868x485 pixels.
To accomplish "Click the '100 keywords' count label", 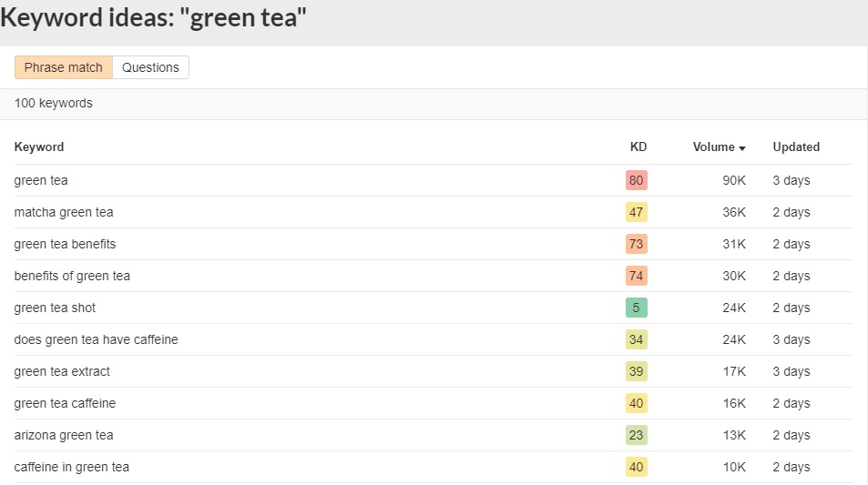I will [x=54, y=104].
